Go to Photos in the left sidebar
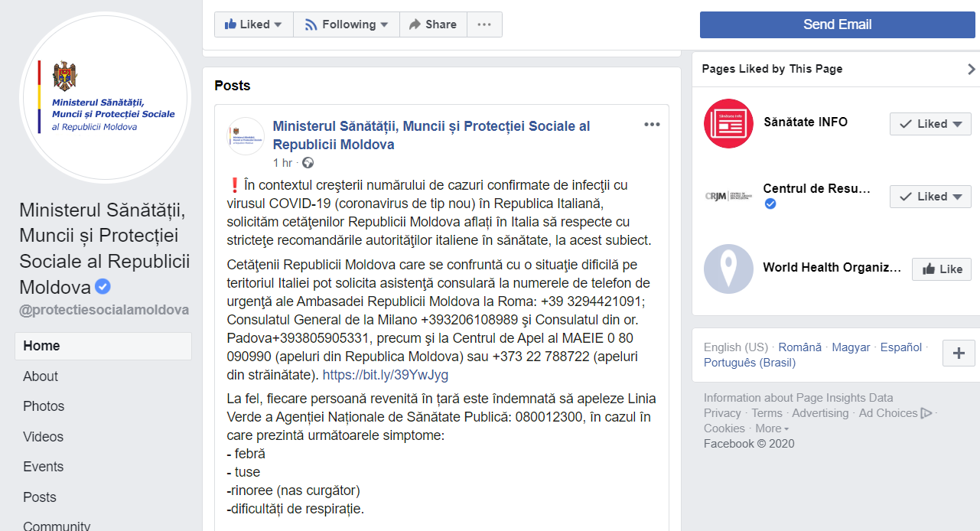The image size is (980, 531). click(x=44, y=406)
